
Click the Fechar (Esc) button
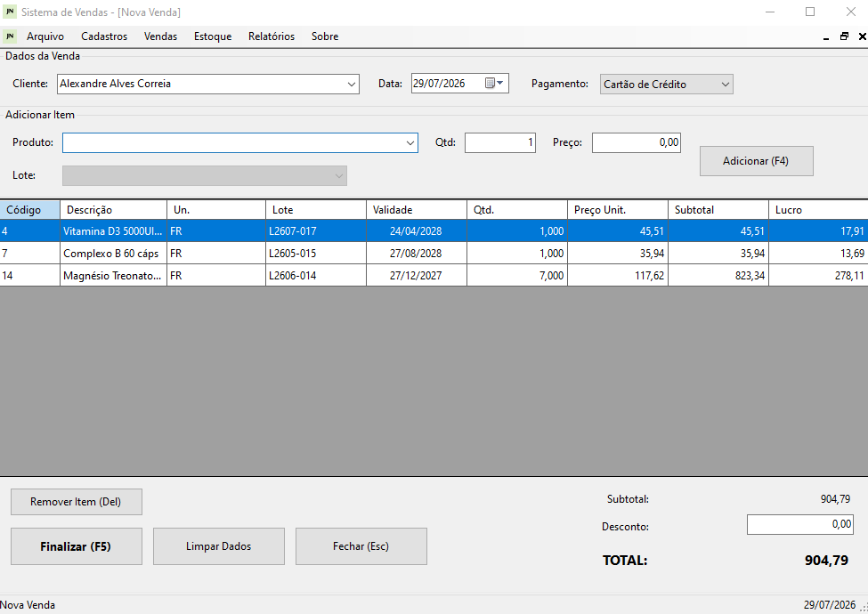pyautogui.click(x=361, y=546)
